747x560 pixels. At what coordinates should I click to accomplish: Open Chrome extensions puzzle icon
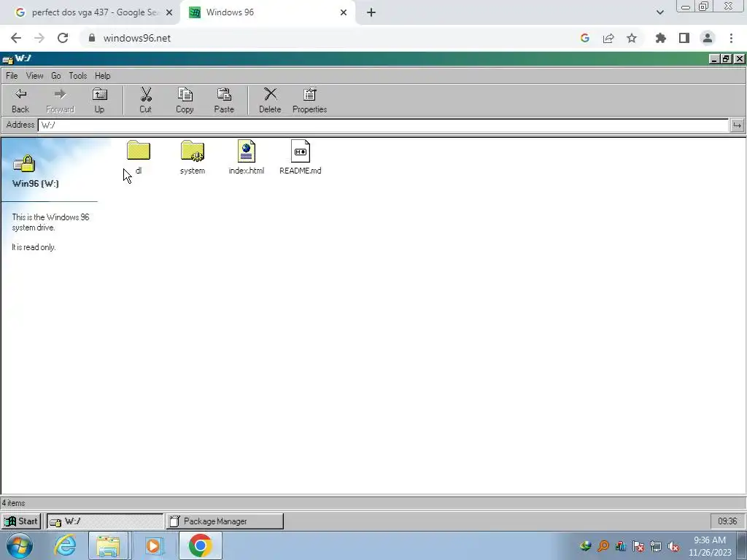[660, 38]
